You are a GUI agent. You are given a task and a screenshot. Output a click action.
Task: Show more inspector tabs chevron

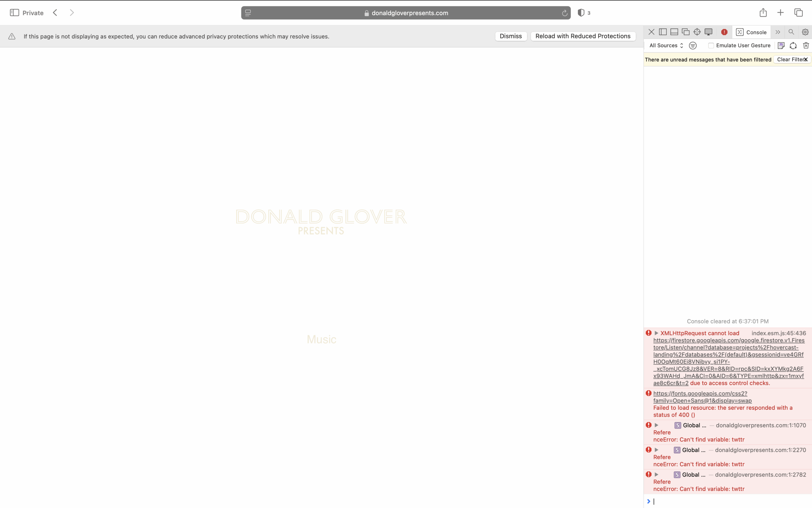coord(778,32)
